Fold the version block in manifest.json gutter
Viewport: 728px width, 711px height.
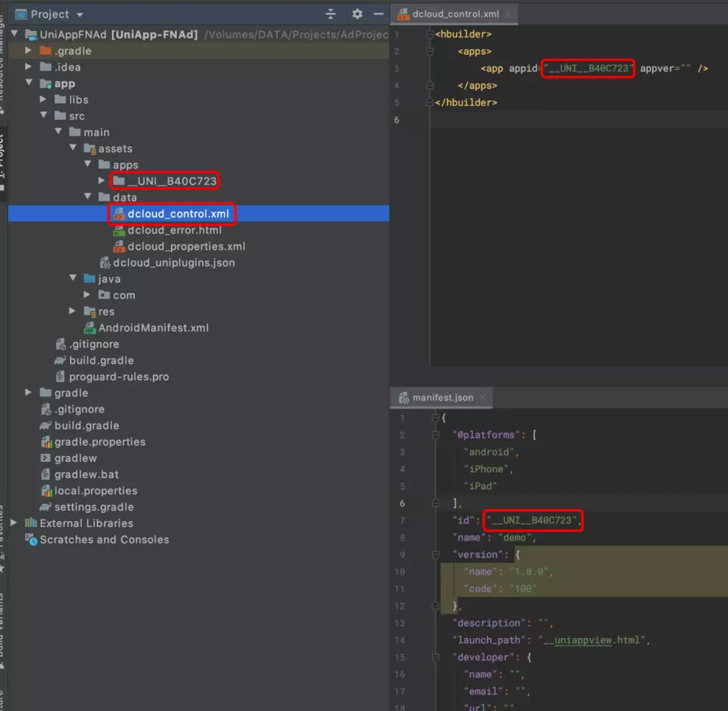434,554
